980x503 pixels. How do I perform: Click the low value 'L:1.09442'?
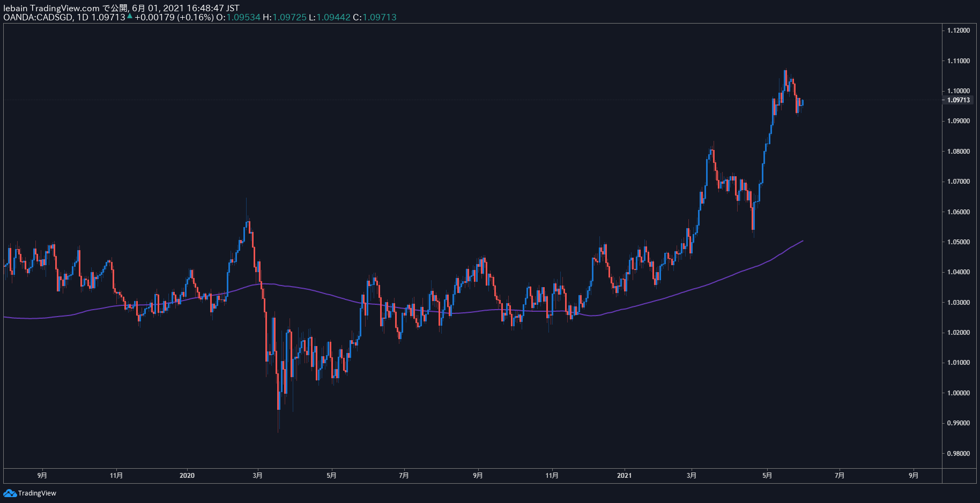click(330, 17)
